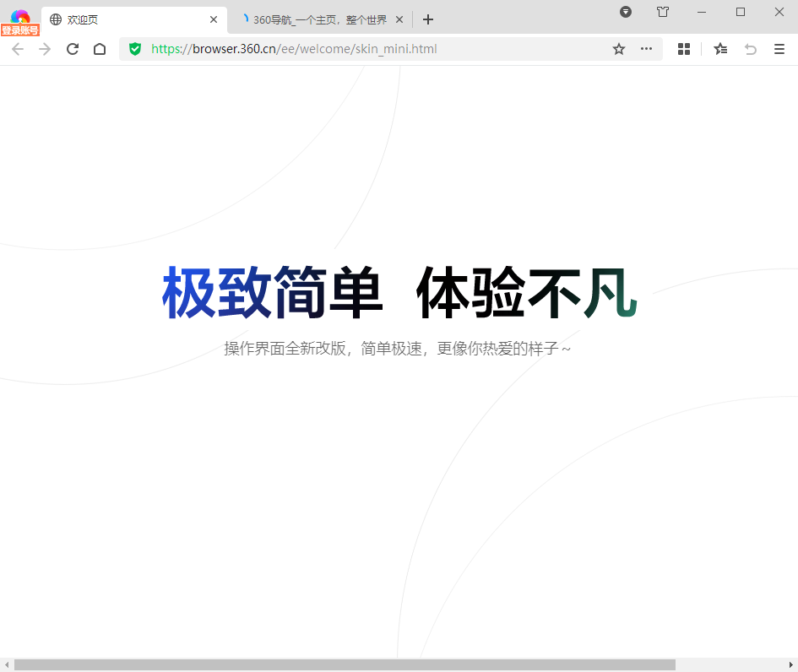Open theme skins via T-shirt icon

coord(663,13)
